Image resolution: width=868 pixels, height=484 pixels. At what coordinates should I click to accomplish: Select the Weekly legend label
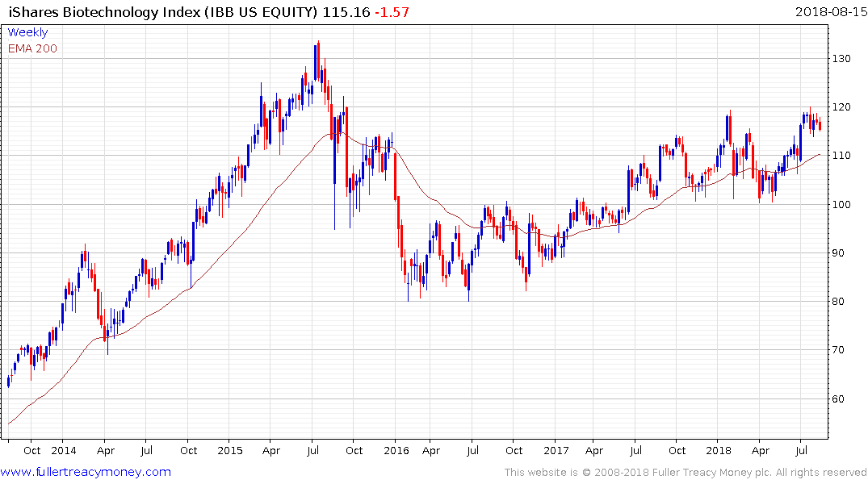27,32
